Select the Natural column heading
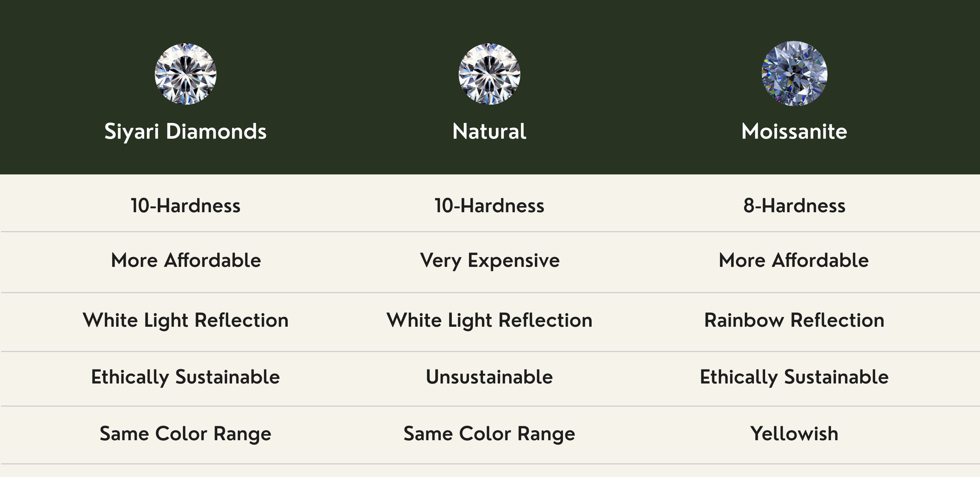The image size is (980, 477). (x=490, y=131)
